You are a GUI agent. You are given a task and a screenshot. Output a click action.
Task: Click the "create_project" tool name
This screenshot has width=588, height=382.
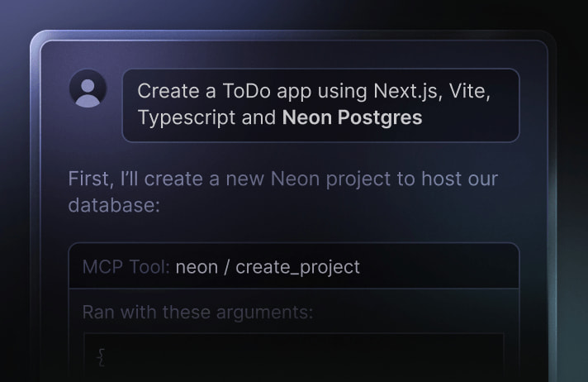tap(297, 266)
